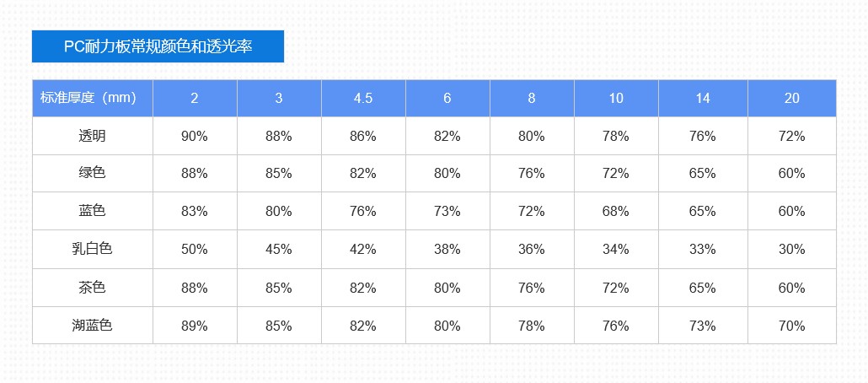Select the 茶色 row label
This screenshot has width=868, height=383.
(93, 288)
